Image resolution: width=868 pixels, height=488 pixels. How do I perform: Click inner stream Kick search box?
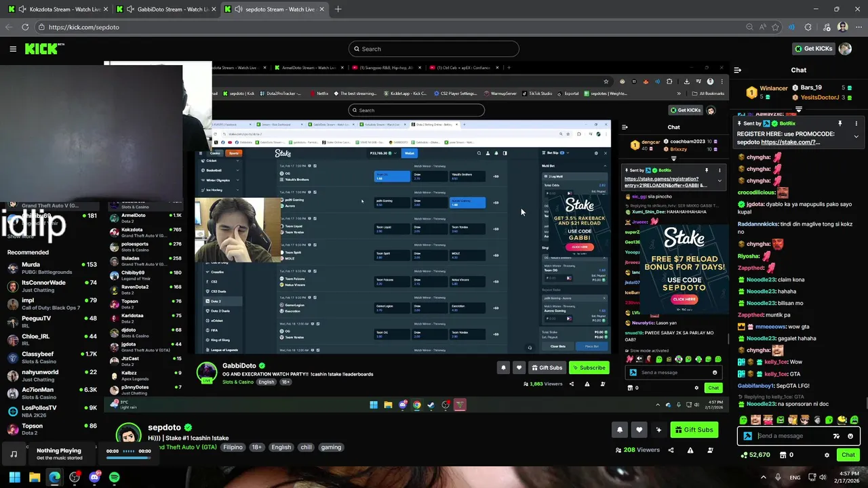[x=416, y=110]
